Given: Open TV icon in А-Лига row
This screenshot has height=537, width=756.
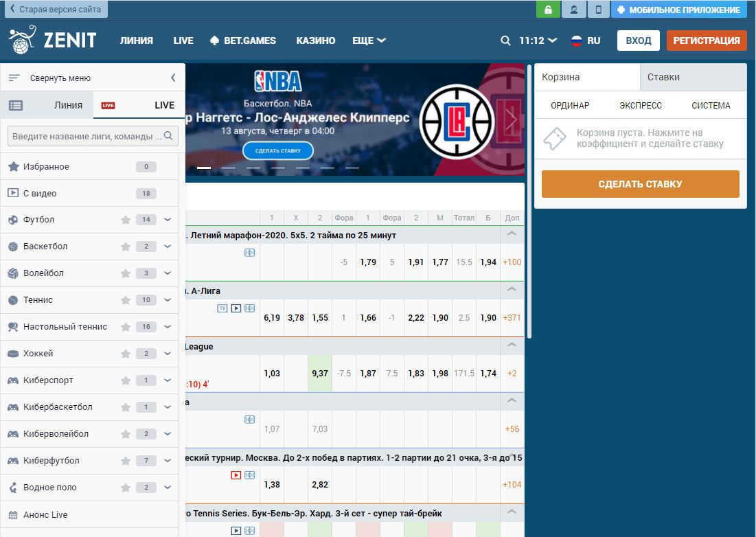Looking at the screenshot, I should click(222, 308).
